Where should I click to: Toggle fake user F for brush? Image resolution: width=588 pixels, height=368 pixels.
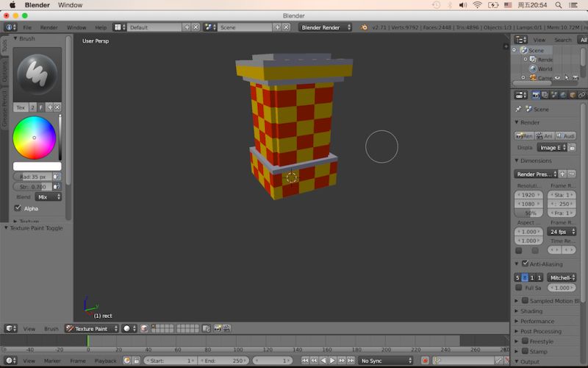(x=40, y=107)
